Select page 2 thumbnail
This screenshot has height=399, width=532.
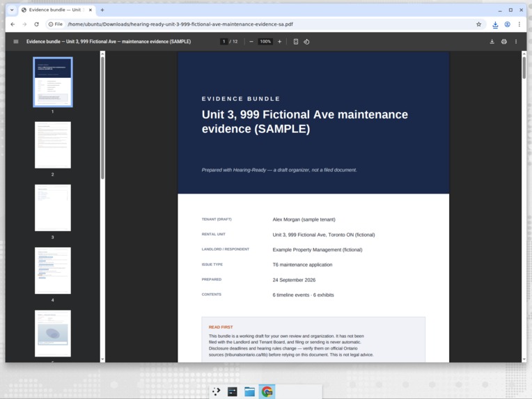(53, 145)
